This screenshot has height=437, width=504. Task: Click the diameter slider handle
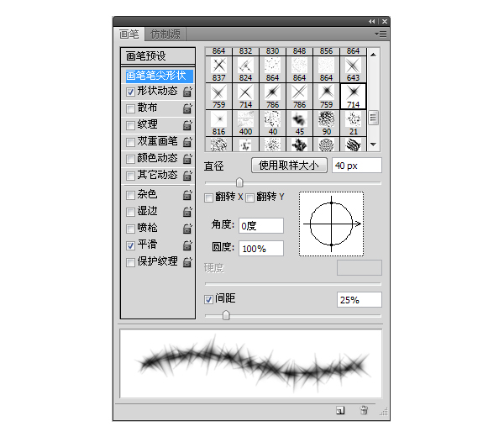pos(239,182)
